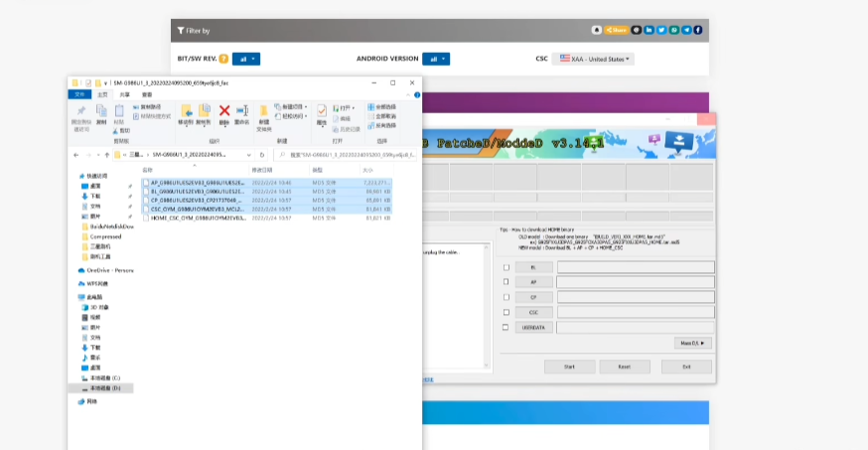Tick the AP checkbox in Odin
868x450 pixels.
click(506, 282)
